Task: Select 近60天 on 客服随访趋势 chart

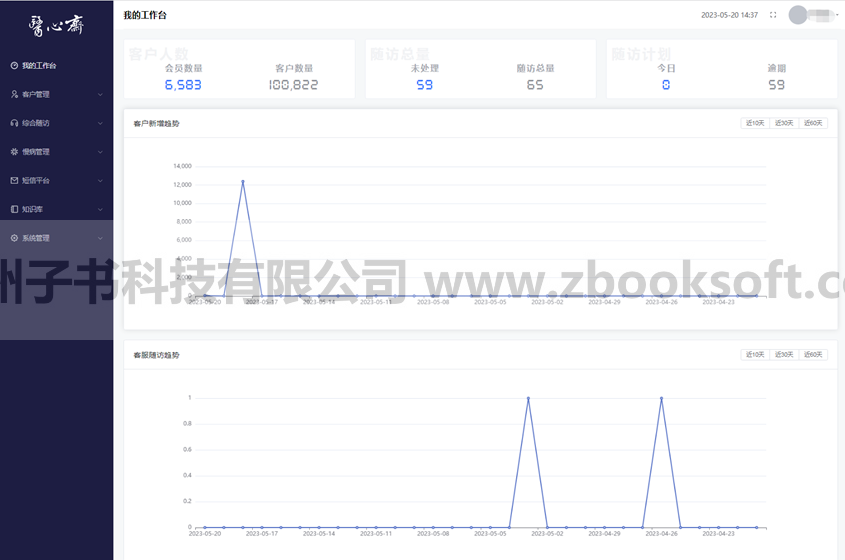Action: 813,355
